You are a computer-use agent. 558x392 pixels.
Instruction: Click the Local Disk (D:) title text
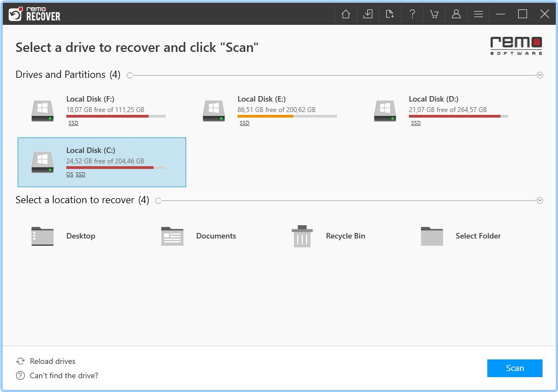tap(434, 99)
